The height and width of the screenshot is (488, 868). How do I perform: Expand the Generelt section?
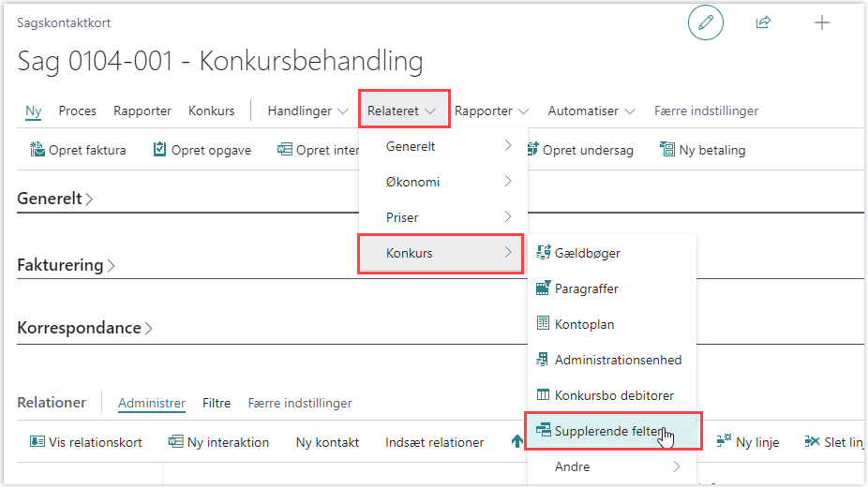tap(55, 199)
